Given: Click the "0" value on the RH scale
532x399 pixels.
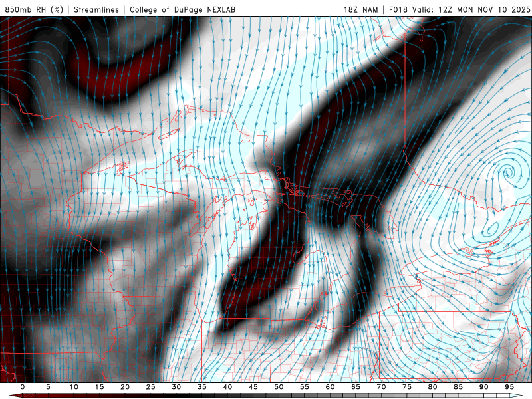Looking at the screenshot, I should point(23,387).
